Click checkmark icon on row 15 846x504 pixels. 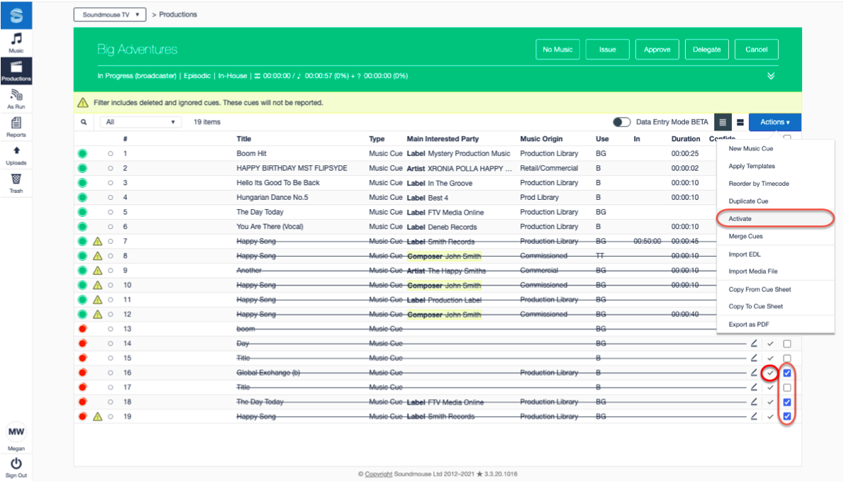pyautogui.click(x=770, y=358)
